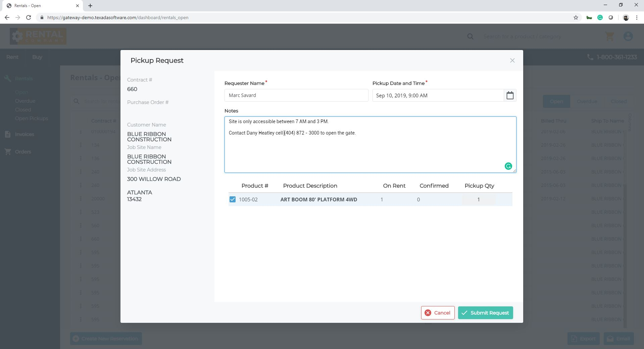Open the kebab menu on the contract 660 row
Screen dimensions: 644x349
(81, 239)
